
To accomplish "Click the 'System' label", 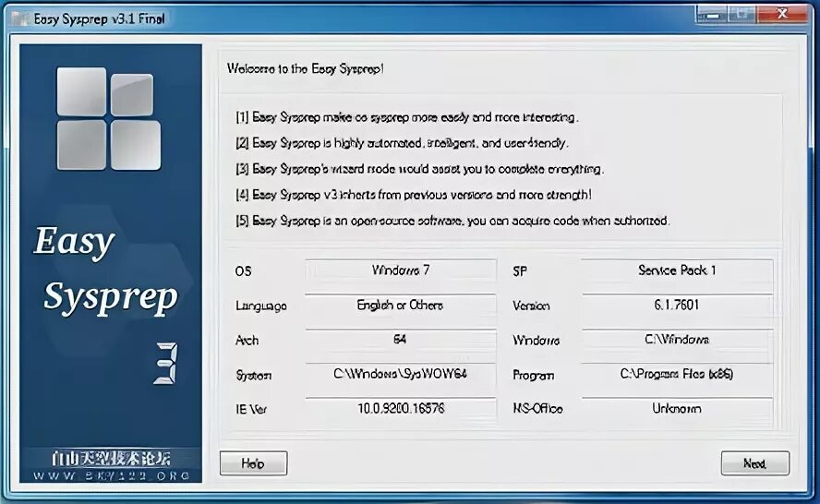I will pos(254,376).
